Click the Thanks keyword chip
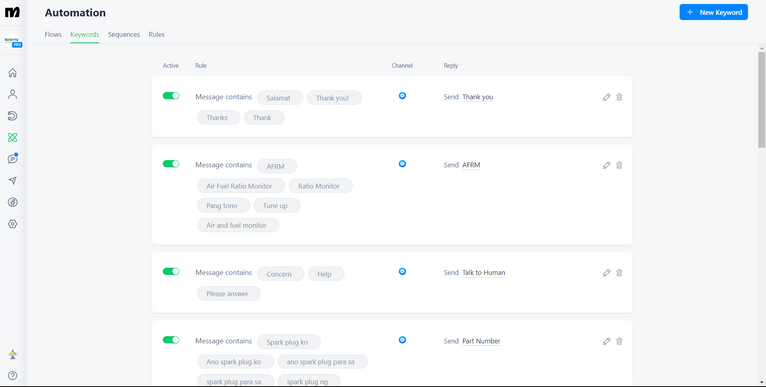The height and width of the screenshot is (387, 766). [x=218, y=117]
